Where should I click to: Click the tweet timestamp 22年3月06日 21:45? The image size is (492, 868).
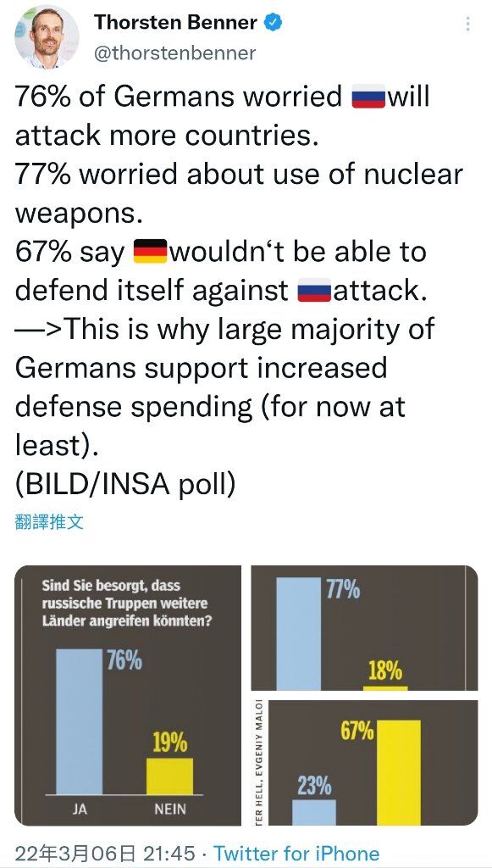click(x=105, y=853)
